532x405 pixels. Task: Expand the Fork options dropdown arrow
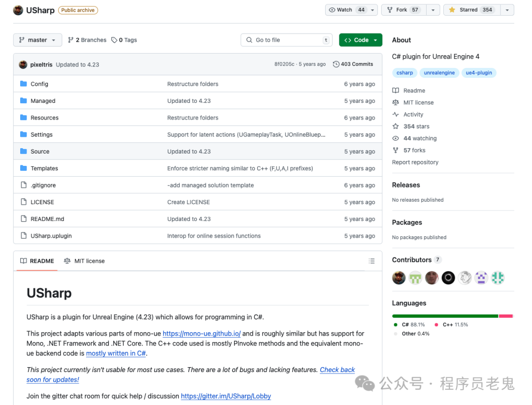click(433, 10)
